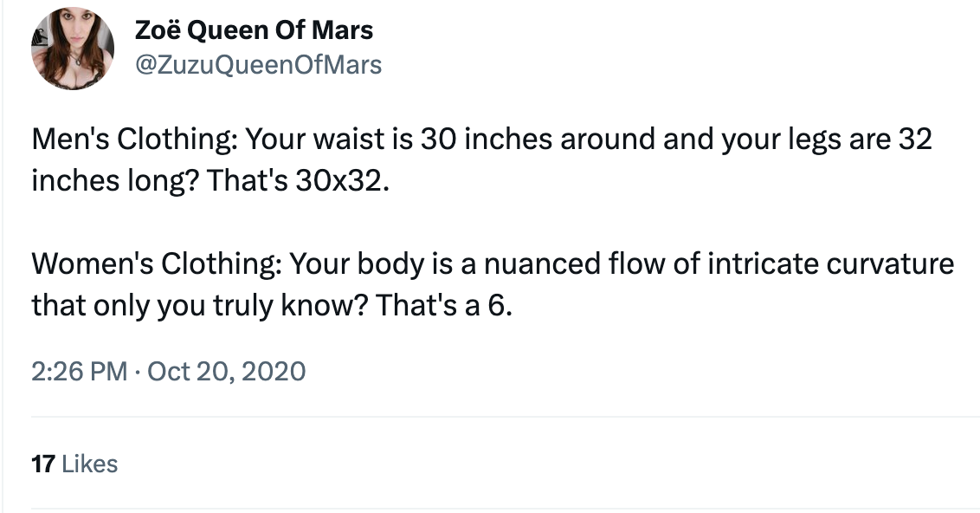Viewport: 980px width, 513px height.
Task: Click the 2:26 PM time of the tweet
Action: click(x=80, y=372)
